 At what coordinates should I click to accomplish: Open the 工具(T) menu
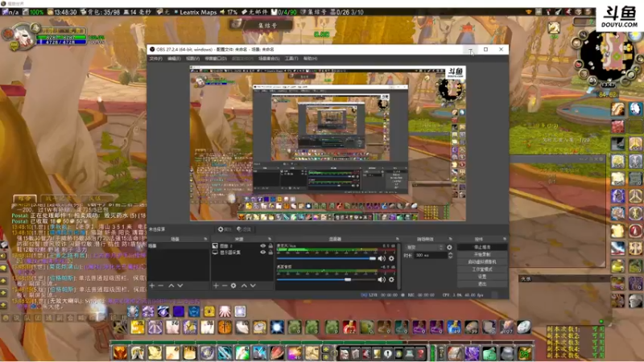291,59
